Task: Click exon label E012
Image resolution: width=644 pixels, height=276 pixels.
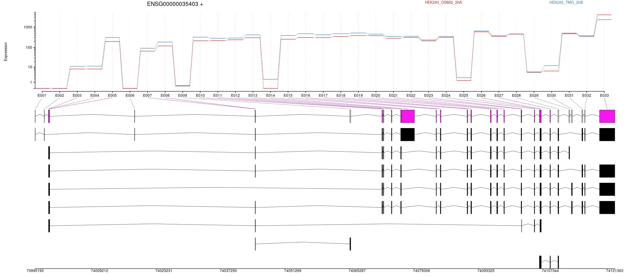Action: coord(235,95)
